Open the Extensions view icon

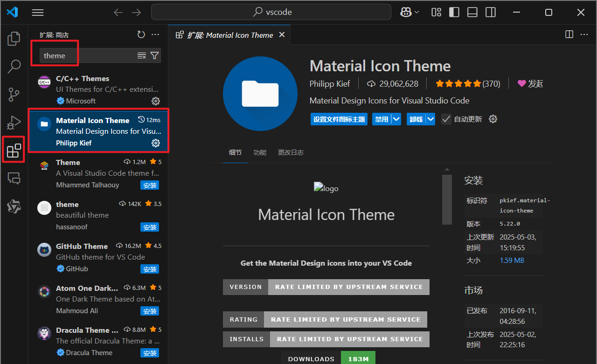point(14,150)
